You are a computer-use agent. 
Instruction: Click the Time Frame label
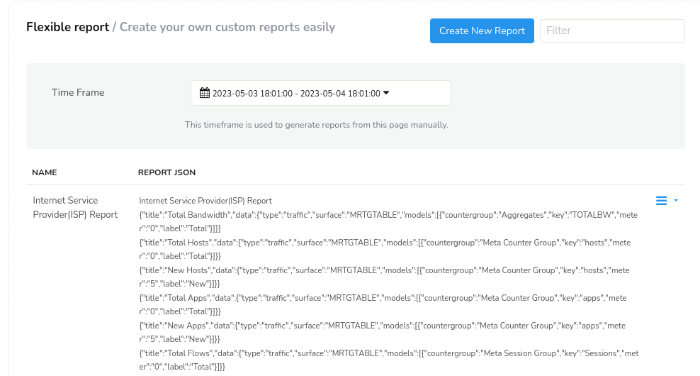78,92
